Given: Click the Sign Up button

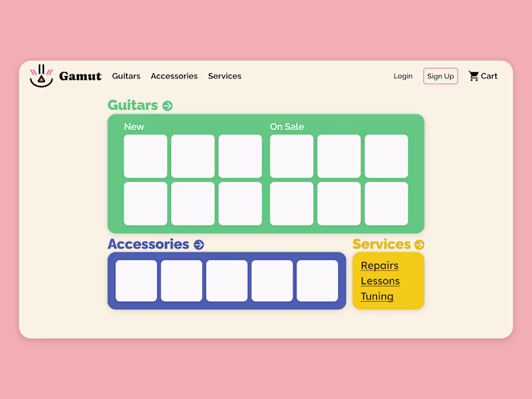Looking at the screenshot, I should [440, 76].
